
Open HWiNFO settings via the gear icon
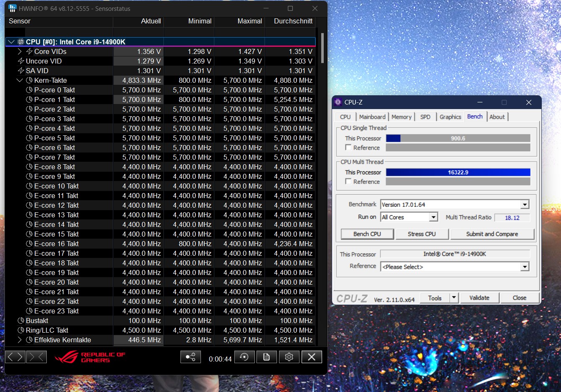289,356
